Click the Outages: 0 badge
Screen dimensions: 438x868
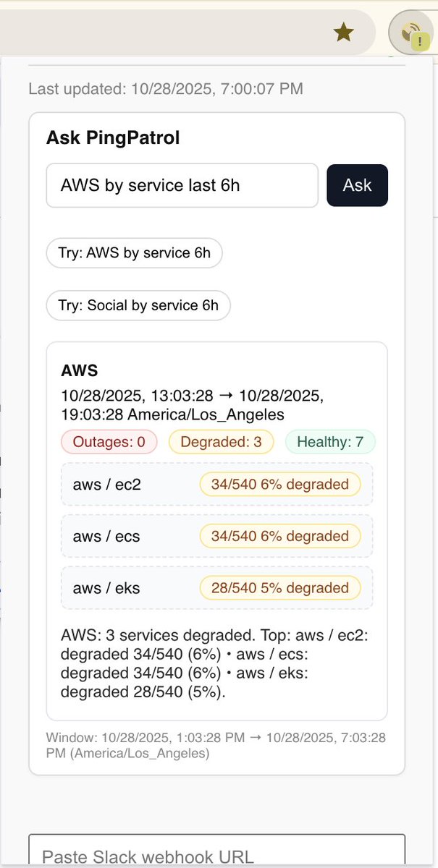click(109, 441)
